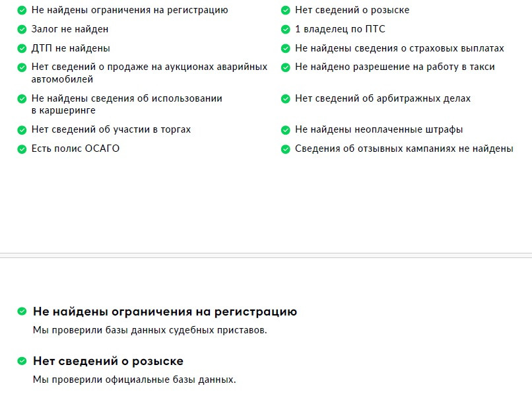This screenshot has width=532, height=398.
Task: Click 'Мы проверили официальные базы данных.' description
Action: click(x=134, y=380)
